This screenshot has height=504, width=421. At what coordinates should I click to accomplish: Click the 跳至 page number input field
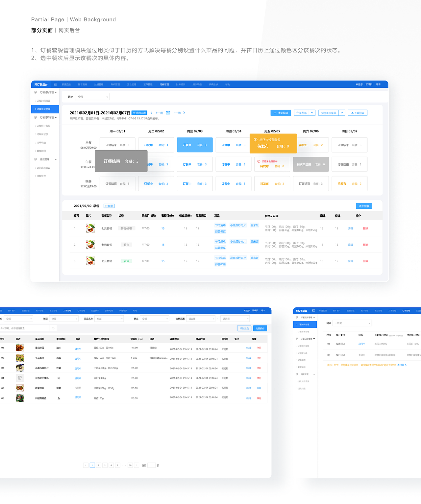pyautogui.click(x=151, y=465)
